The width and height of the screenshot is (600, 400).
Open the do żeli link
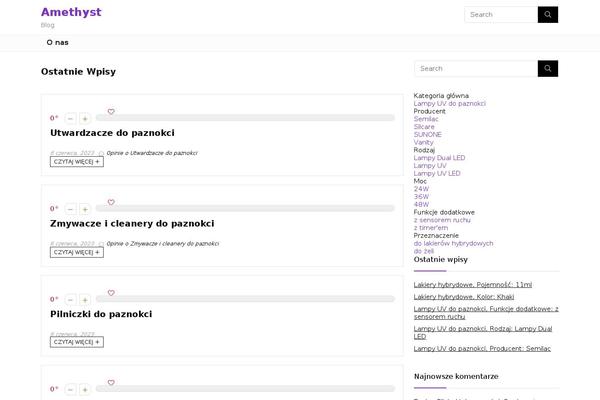tap(424, 251)
